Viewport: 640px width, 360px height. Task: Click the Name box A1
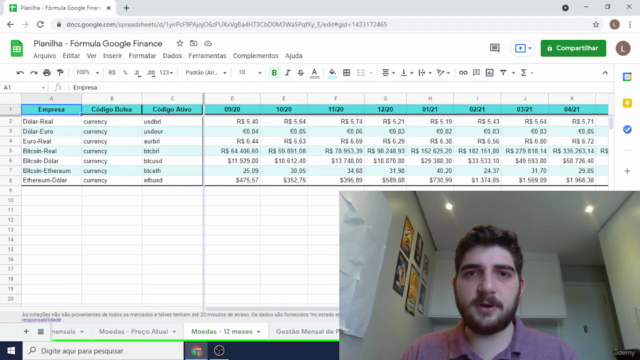[24, 87]
